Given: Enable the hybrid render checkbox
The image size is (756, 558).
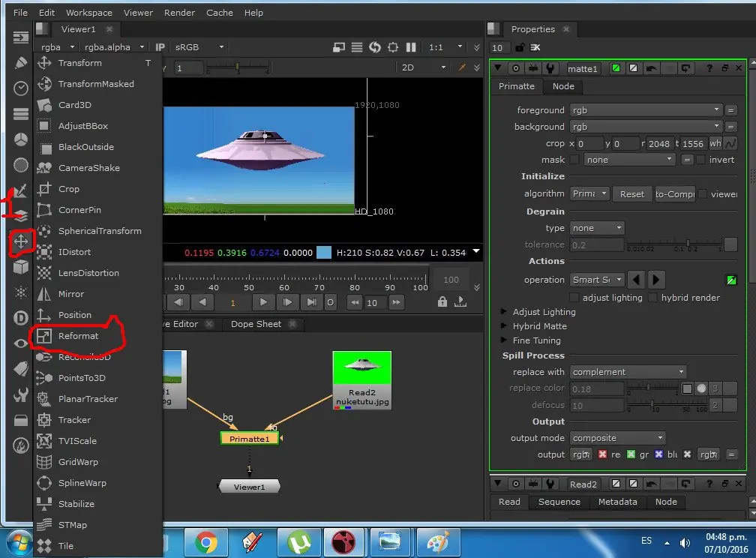Looking at the screenshot, I should pyautogui.click(x=652, y=298).
